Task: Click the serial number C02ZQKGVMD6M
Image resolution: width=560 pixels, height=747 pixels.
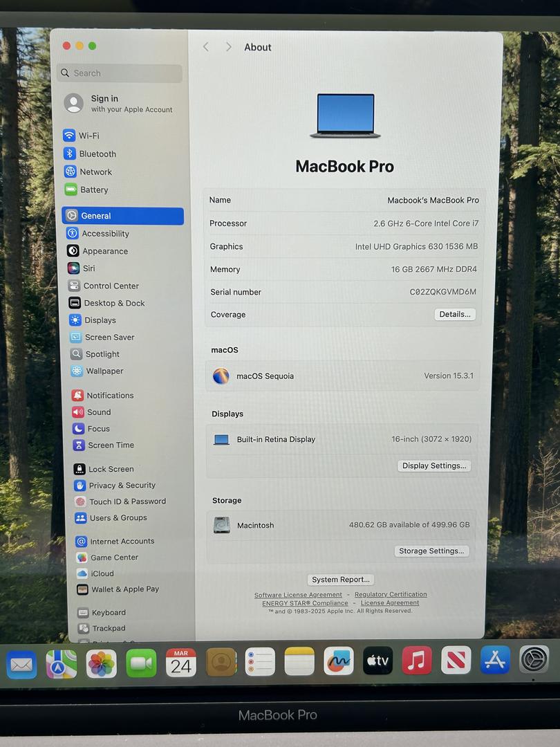Action: (x=443, y=292)
